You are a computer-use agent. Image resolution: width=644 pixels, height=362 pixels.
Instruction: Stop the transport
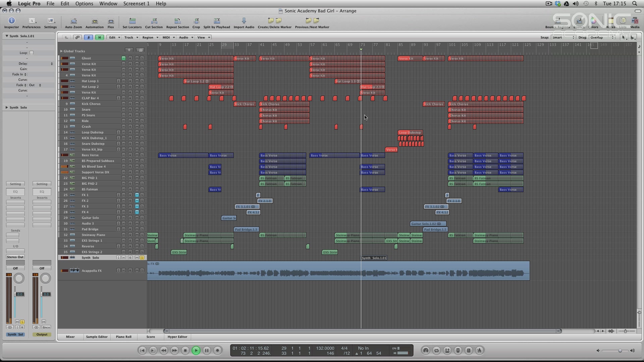coord(185,351)
